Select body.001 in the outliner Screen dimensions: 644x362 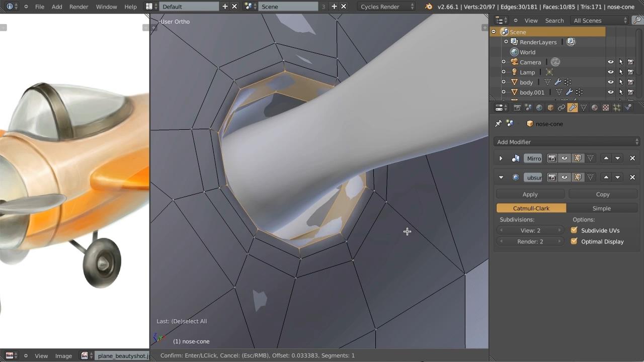point(532,93)
